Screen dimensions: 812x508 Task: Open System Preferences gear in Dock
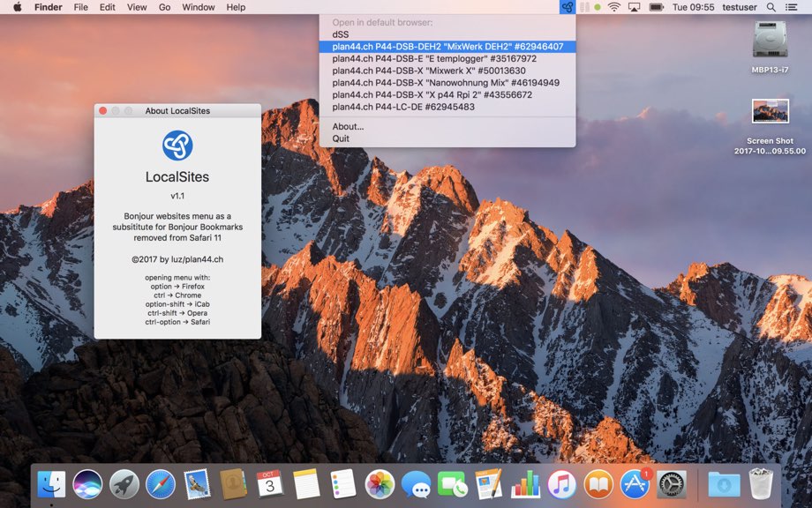pyautogui.click(x=671, y=484)
